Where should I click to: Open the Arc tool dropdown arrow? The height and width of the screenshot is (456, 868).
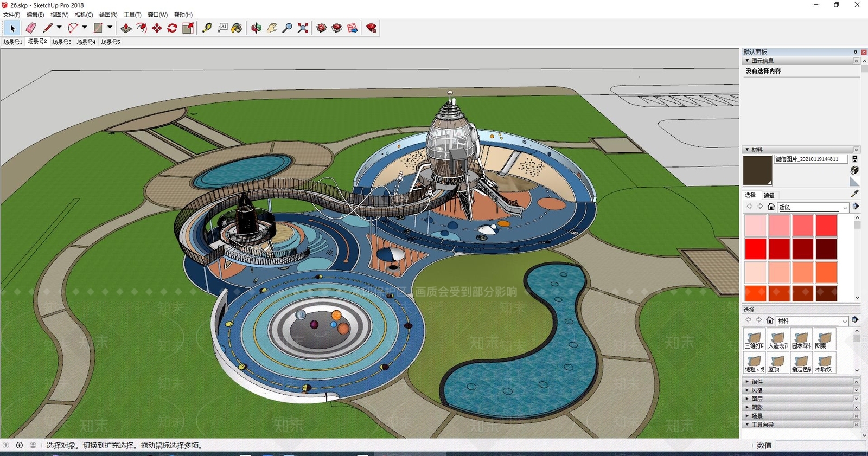(85, 27)
